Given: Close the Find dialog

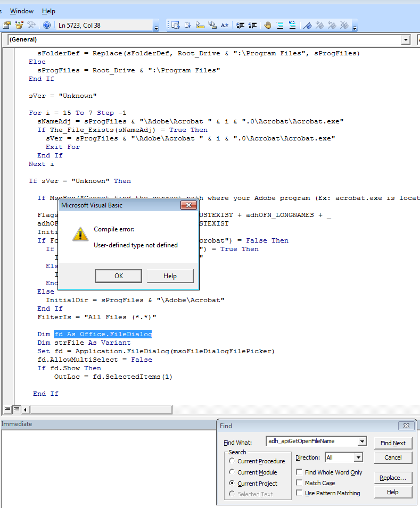Looking at the screenshot, I should [406, 426].
